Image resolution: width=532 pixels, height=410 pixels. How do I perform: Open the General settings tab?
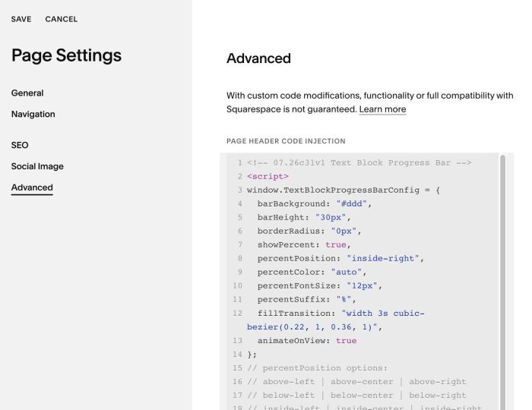(27, 93)
